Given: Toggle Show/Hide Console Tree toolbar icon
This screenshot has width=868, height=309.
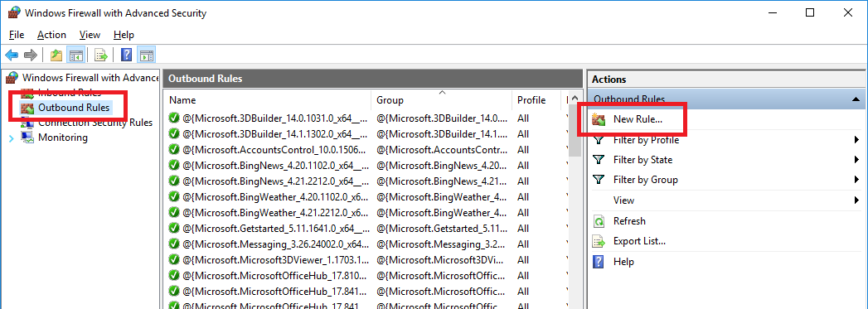Looking at the screenshot, I should point(75,55).
